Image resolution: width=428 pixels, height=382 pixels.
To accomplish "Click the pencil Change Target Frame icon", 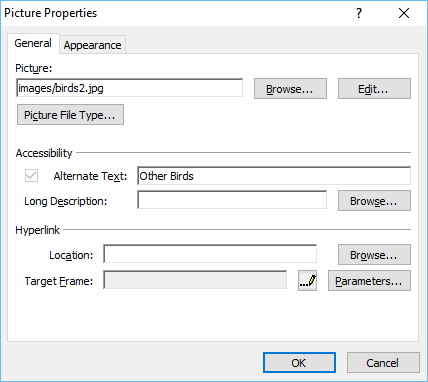I will (x=307, y=281).
